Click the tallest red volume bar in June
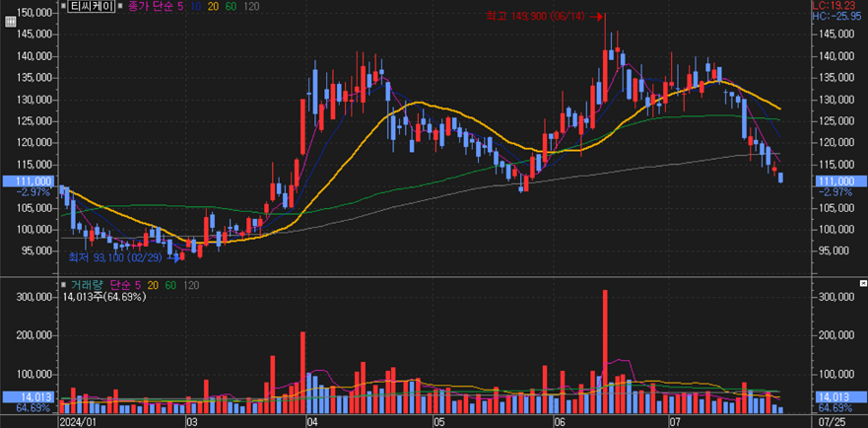This screenshot has width=868, height=428. click(x=605, y=350)
